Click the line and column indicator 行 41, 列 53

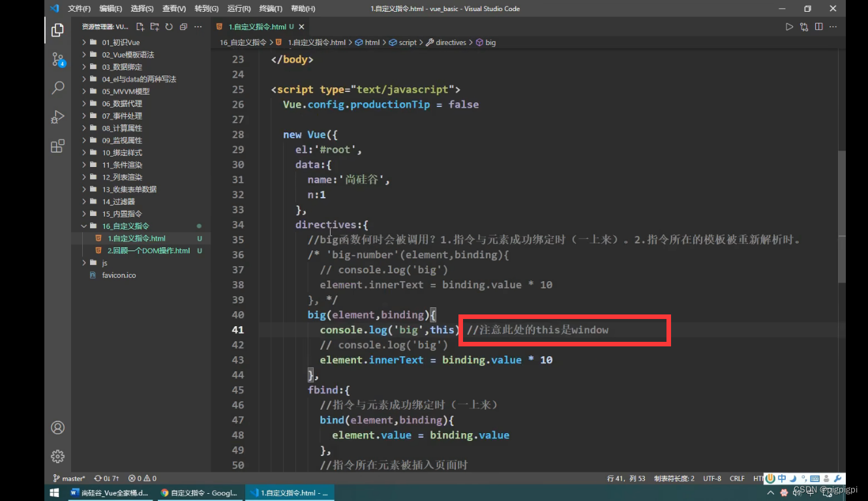pyautogui.click(x=626, y=478)
